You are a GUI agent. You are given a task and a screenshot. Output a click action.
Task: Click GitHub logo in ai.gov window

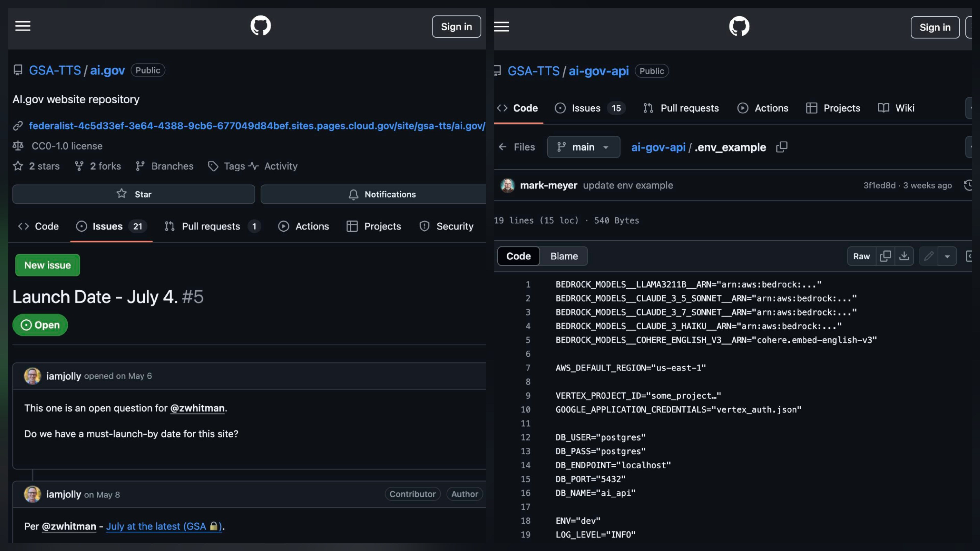click(x=261, y=26)
